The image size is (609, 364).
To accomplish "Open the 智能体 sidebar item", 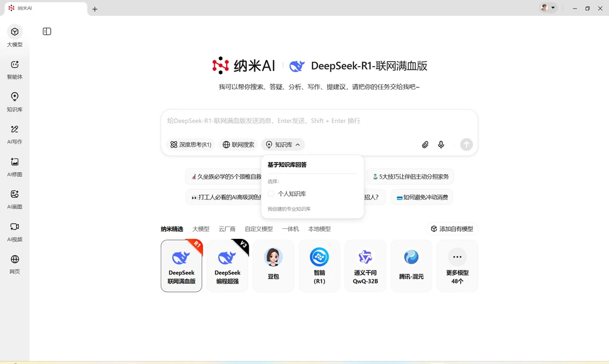I will 15,69.
